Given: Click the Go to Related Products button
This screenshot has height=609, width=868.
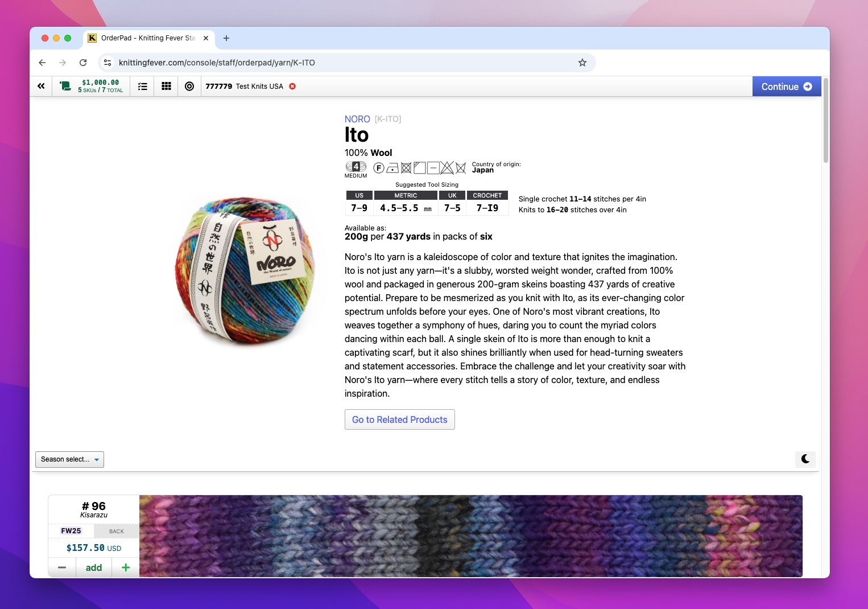Looking at the screenshot, I should [399, 419].
